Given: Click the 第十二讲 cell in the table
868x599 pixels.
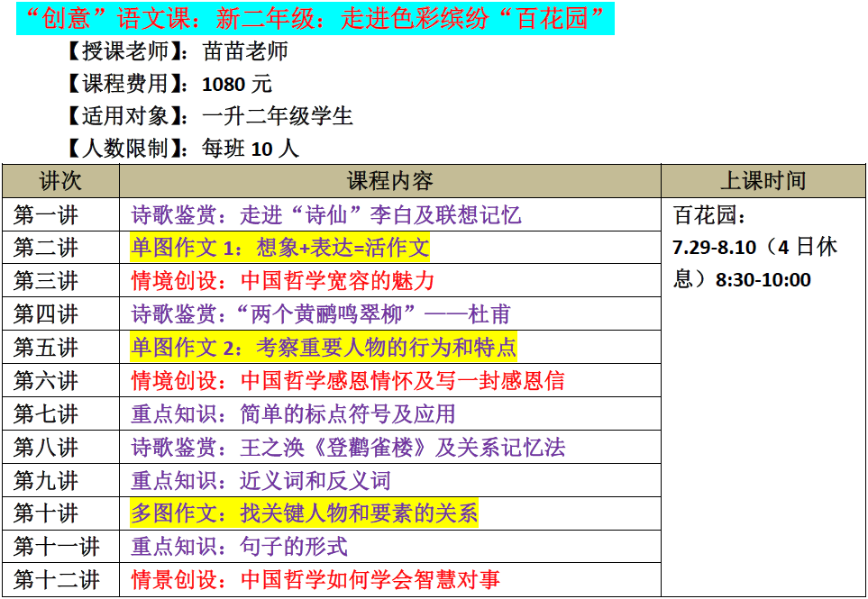Looking at the screenshot, I should coord(57,579).
